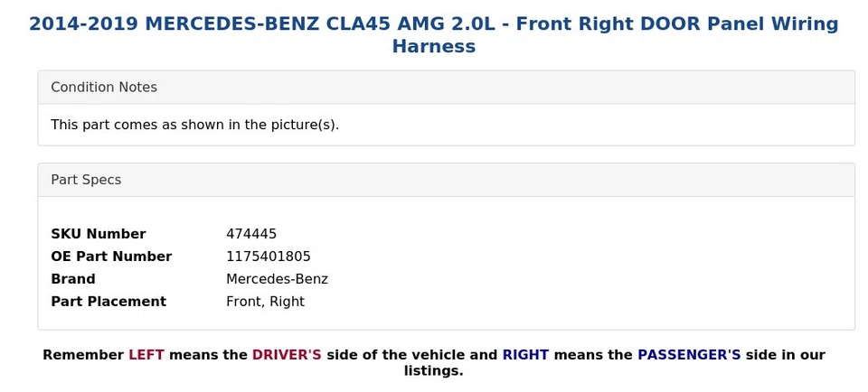Click "side of the vehicle and" reminder text
Screen dimensions: 868x392
(x=411, y=355)
